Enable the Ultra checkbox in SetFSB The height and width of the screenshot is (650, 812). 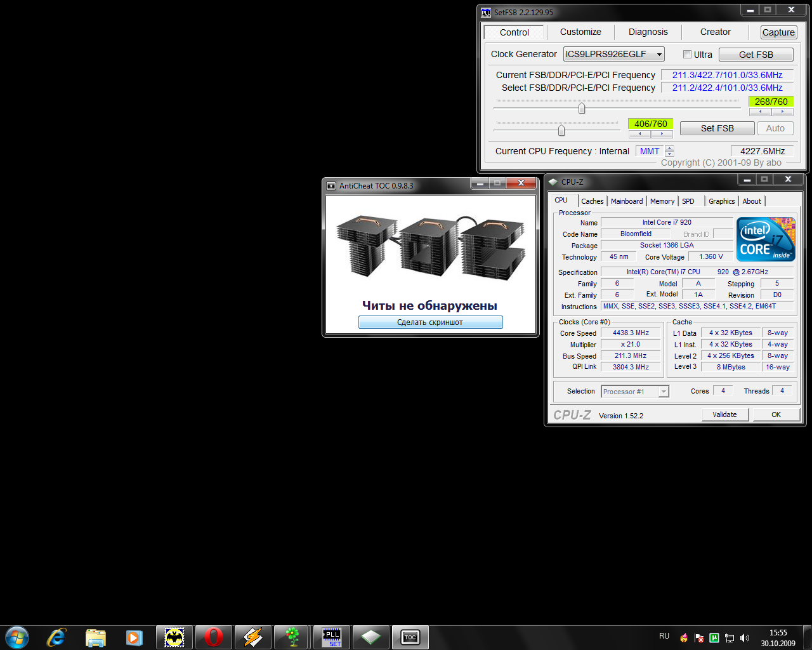(687, 55)
